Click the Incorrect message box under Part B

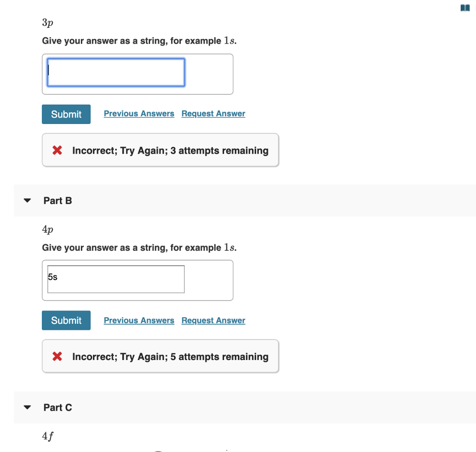160,356
